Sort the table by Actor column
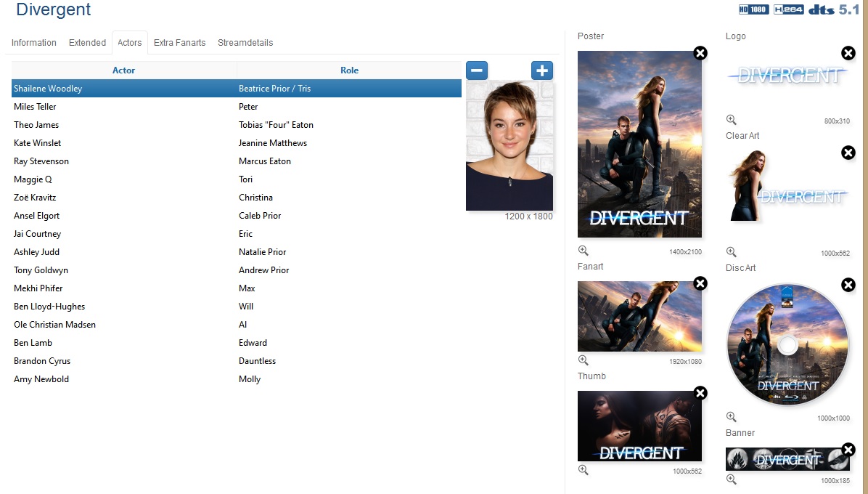The image size is (868, 494). (124, 70)
